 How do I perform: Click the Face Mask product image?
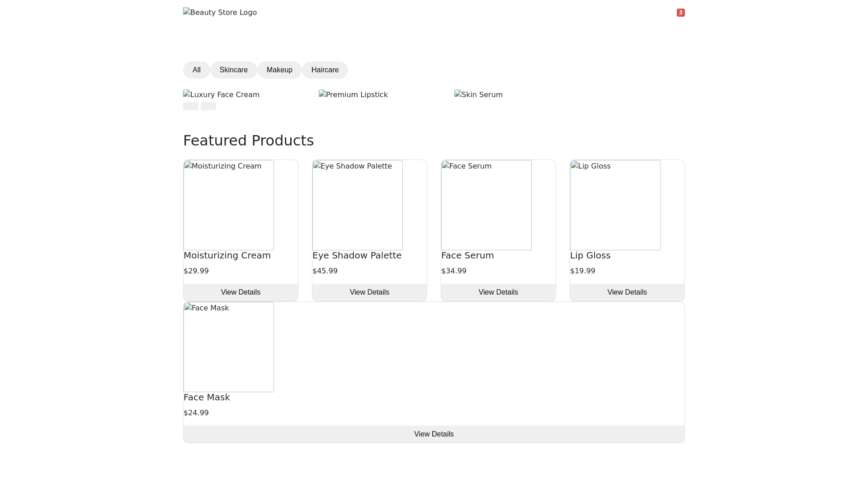(x=229, y=347)
